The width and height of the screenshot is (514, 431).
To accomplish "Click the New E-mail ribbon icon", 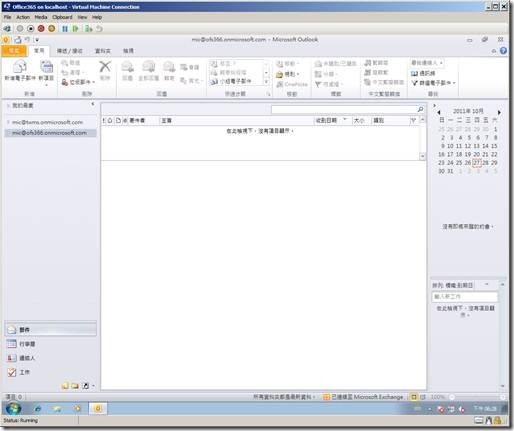I will coord(20,67).
